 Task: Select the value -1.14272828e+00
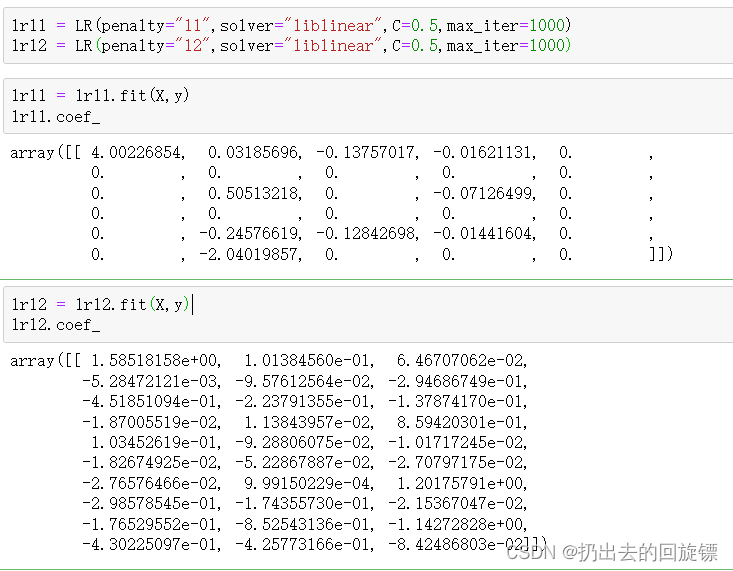coord(456,524)
